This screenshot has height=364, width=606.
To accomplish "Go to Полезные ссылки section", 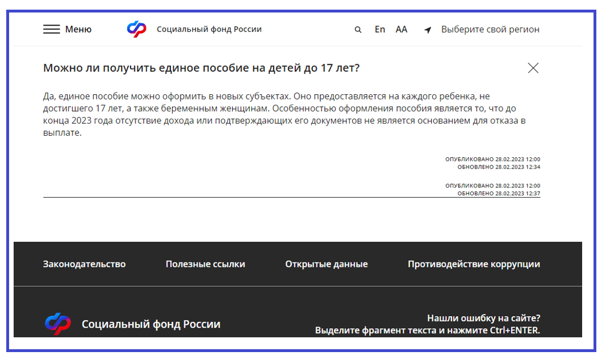I will [206, 264].
